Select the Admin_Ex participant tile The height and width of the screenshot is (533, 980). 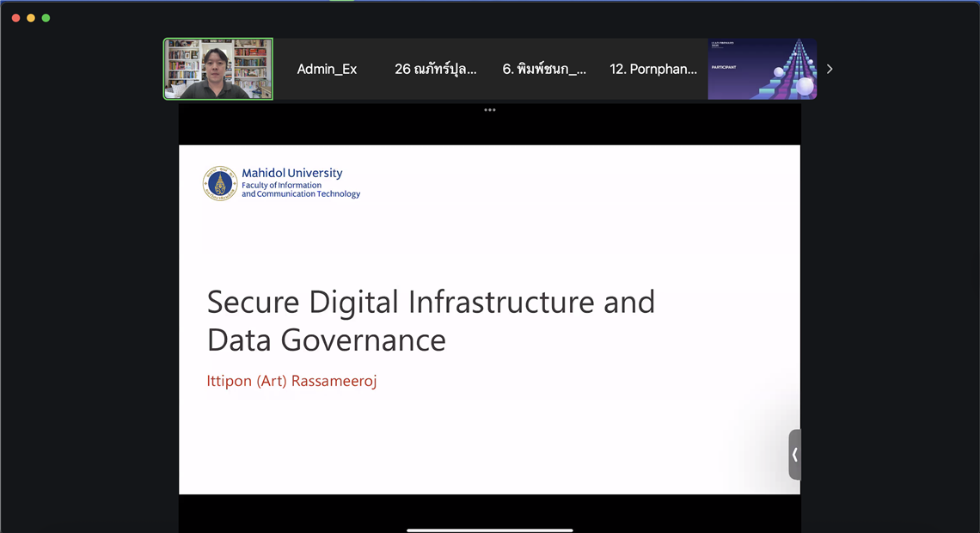[327, 69]
